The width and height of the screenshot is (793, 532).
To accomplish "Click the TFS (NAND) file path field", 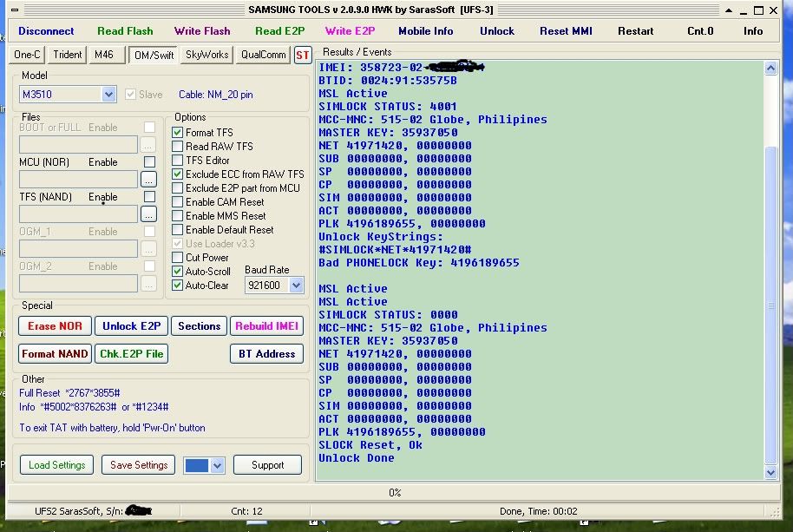I will [78, 213].
